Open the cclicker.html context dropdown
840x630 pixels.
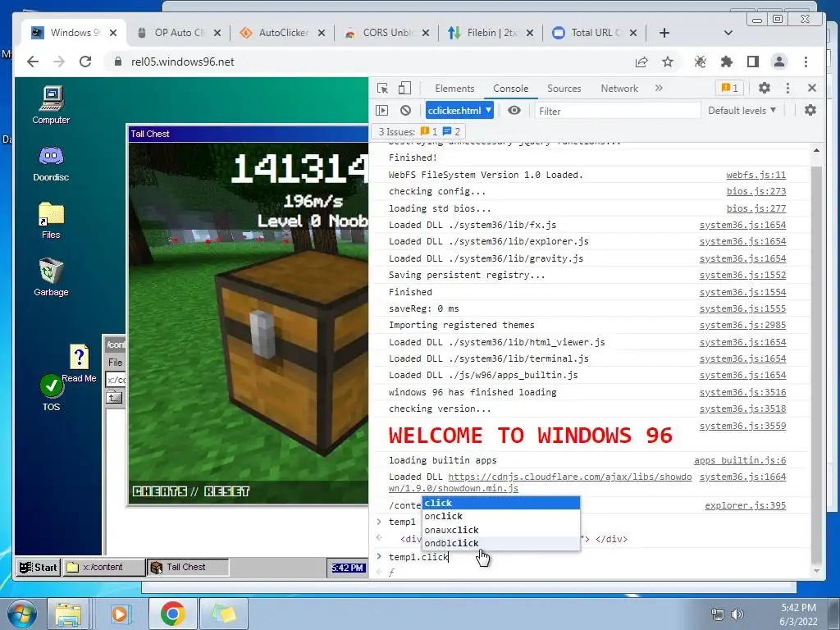pos(459,111)
